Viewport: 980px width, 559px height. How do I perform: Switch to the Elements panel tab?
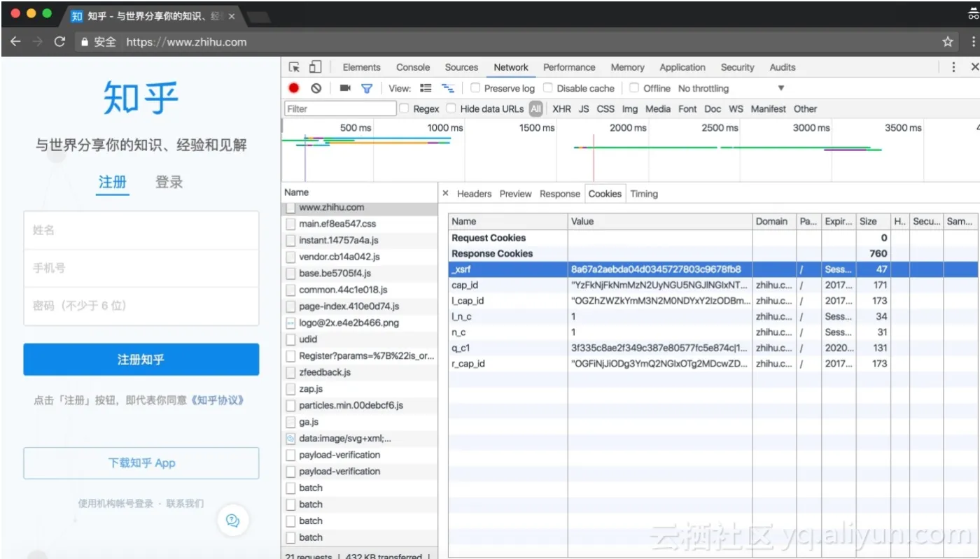tap(361, 67)
